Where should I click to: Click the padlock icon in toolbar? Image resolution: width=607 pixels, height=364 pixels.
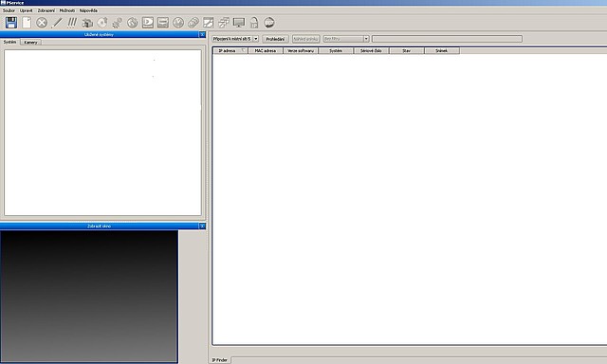(254, 23)
